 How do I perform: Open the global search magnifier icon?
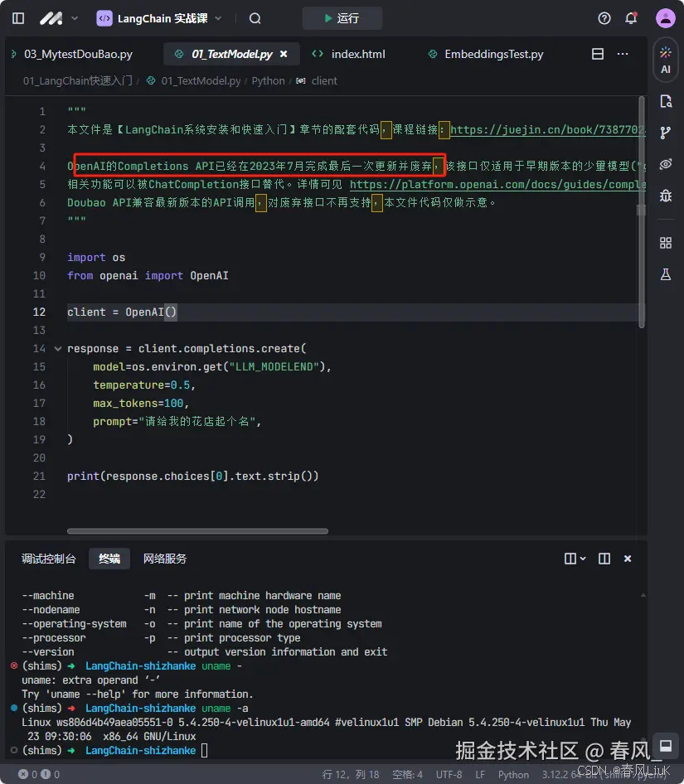click(255, 17)
